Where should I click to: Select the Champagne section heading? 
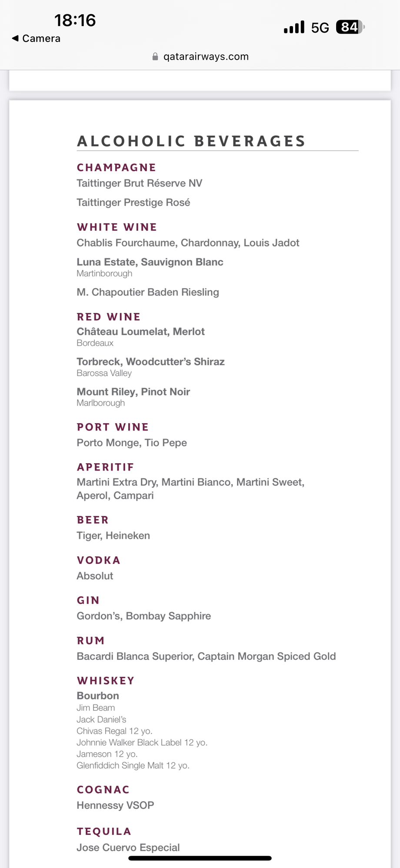pos(117,168)
